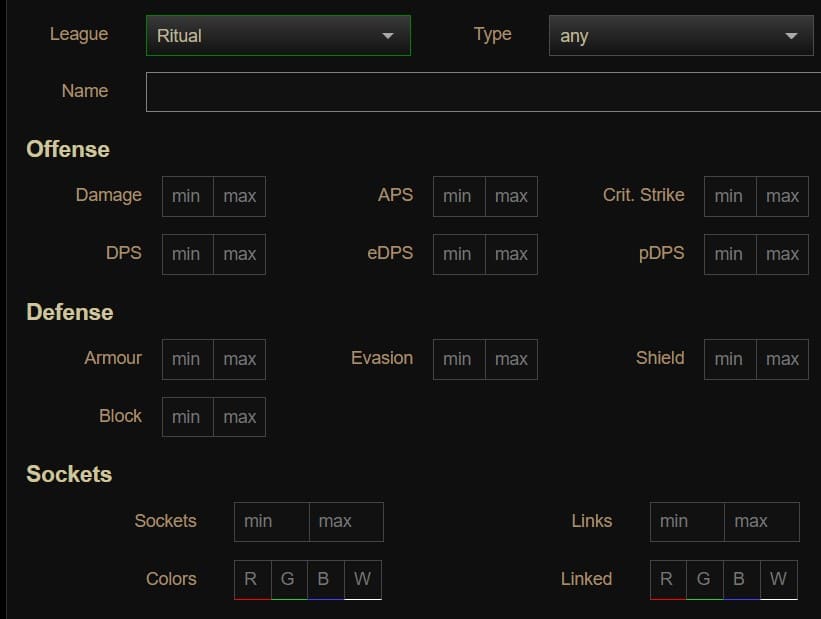Click the blue B box in Linked
This screenshot has width=821, height=619.
coord(740,579)
